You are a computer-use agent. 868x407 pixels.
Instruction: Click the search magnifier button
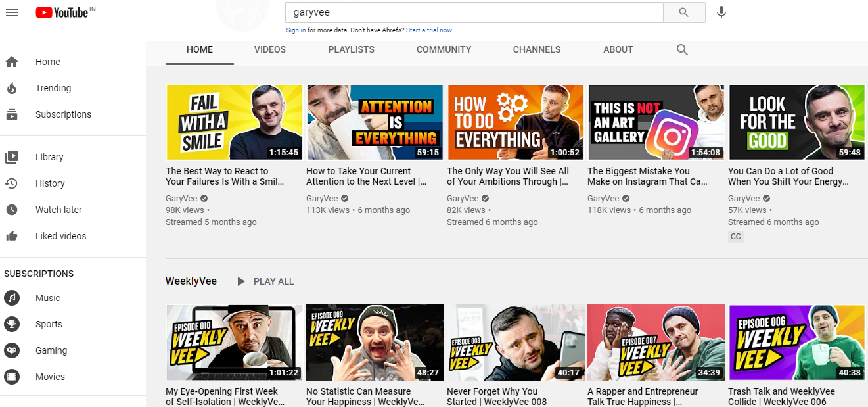point(684,12)
